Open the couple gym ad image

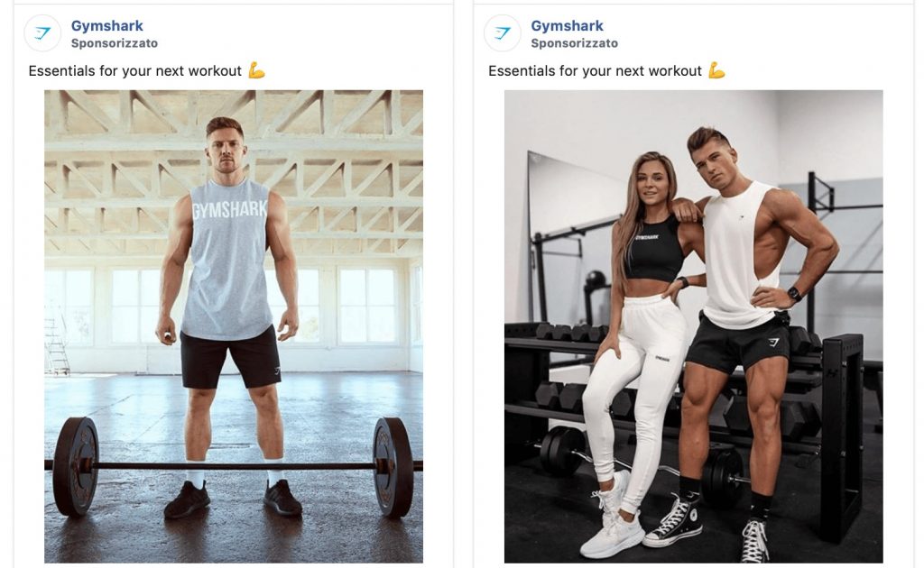click(694, 326)
